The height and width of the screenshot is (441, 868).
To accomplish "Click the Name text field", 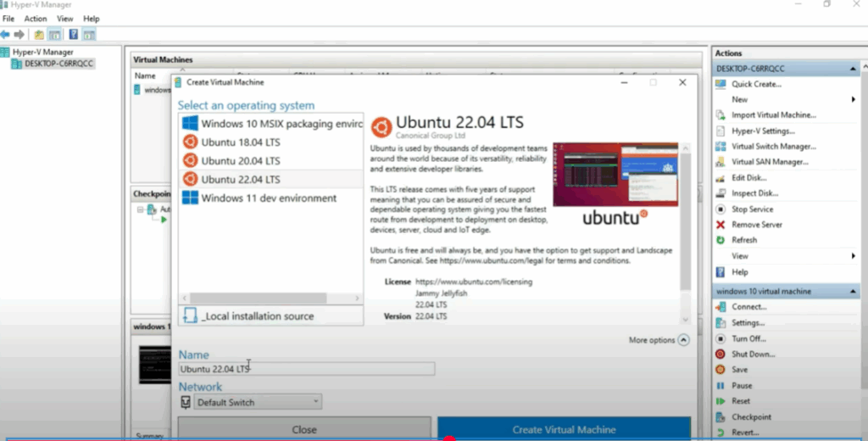I will tap(307, 369).
